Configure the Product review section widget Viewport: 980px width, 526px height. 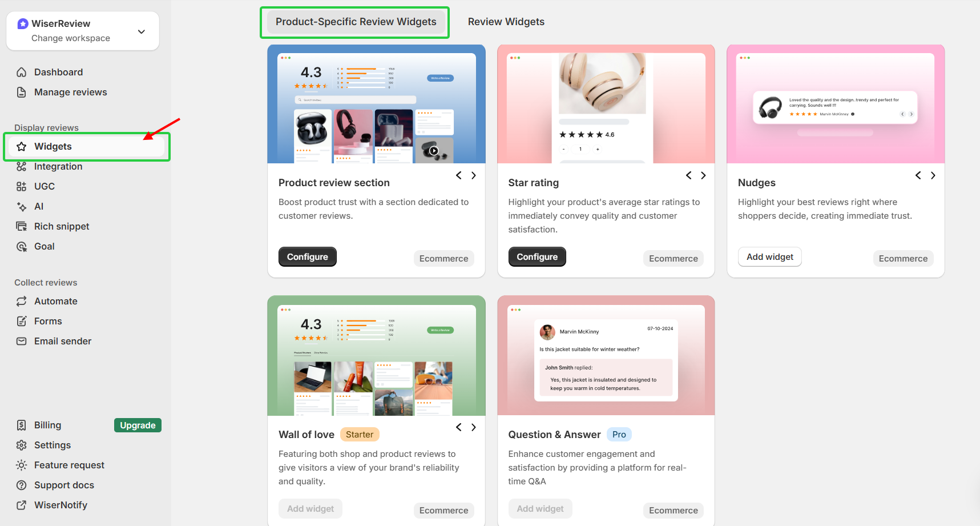(x=307, y=257)
